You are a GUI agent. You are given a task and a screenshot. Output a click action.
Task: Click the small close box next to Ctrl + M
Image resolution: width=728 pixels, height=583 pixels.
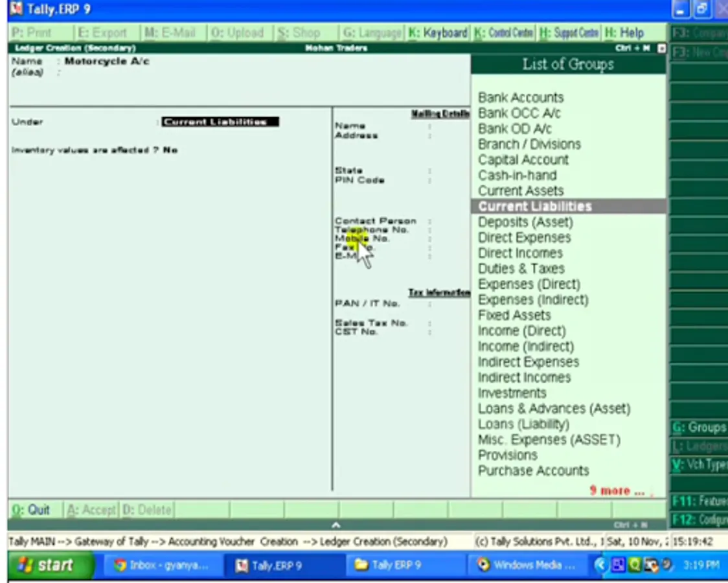coord(661,49)
